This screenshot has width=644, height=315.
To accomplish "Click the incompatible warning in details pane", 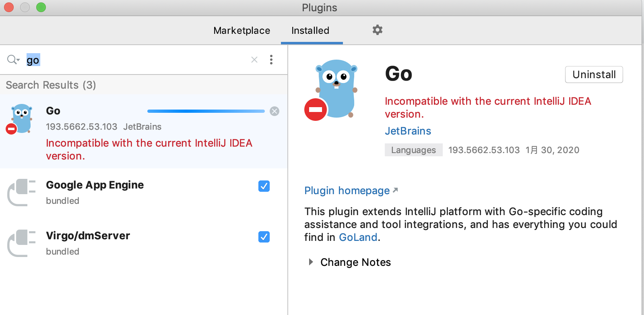I will [488, 108].
